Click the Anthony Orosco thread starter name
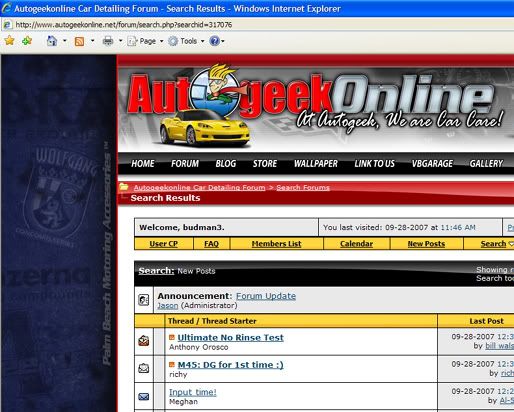 (x=199, y=347)
